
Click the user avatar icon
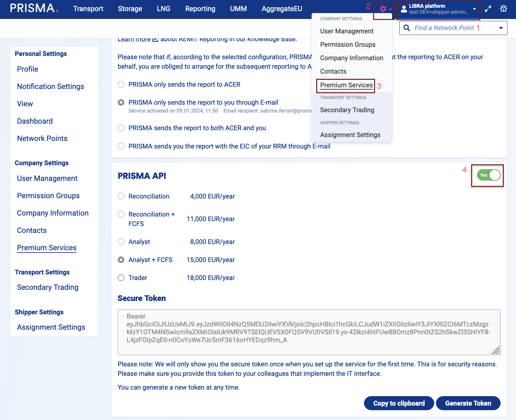pyautogui.click(x=404, y=9)
